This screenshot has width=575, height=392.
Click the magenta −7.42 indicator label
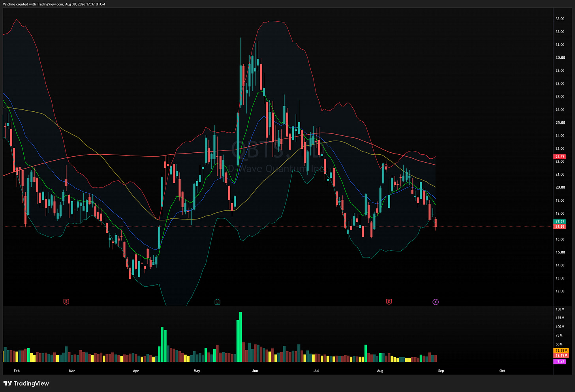pyautogui.click(x=560, y=362)
